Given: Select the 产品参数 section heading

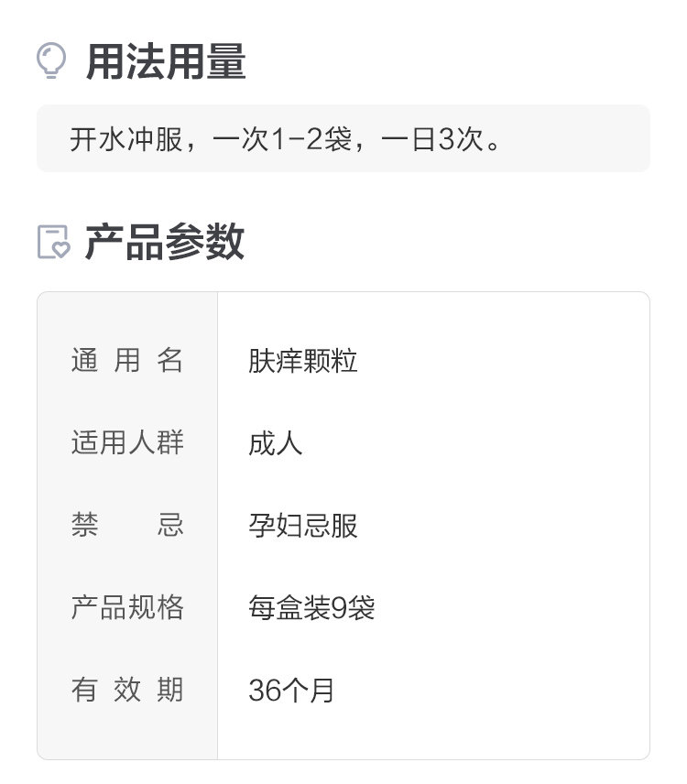Looking at the screenshot, I should coord(165,242).
